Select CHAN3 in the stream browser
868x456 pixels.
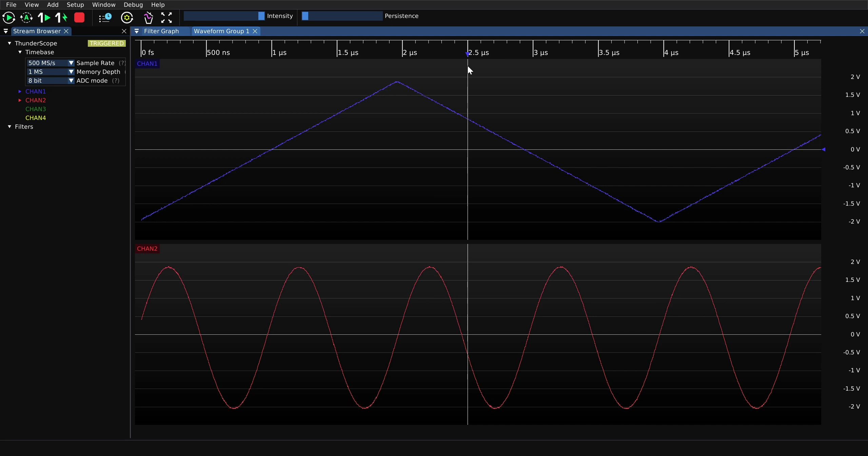[x=36, y=109]
